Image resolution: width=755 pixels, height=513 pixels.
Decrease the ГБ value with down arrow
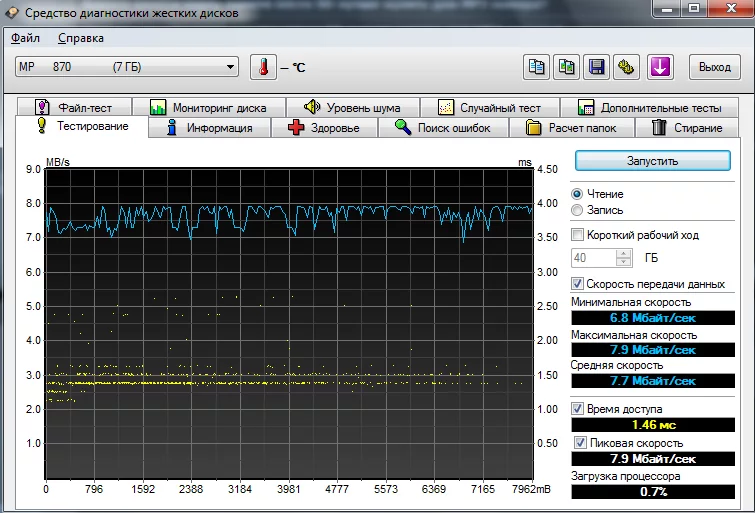click(624, 262)
